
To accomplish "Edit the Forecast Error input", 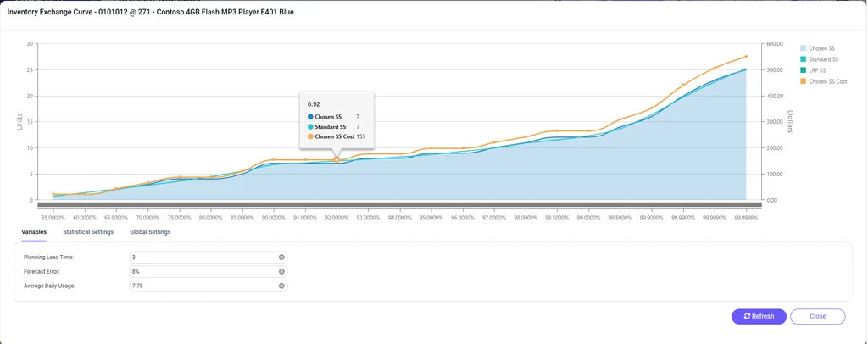I will pos(209,271).
